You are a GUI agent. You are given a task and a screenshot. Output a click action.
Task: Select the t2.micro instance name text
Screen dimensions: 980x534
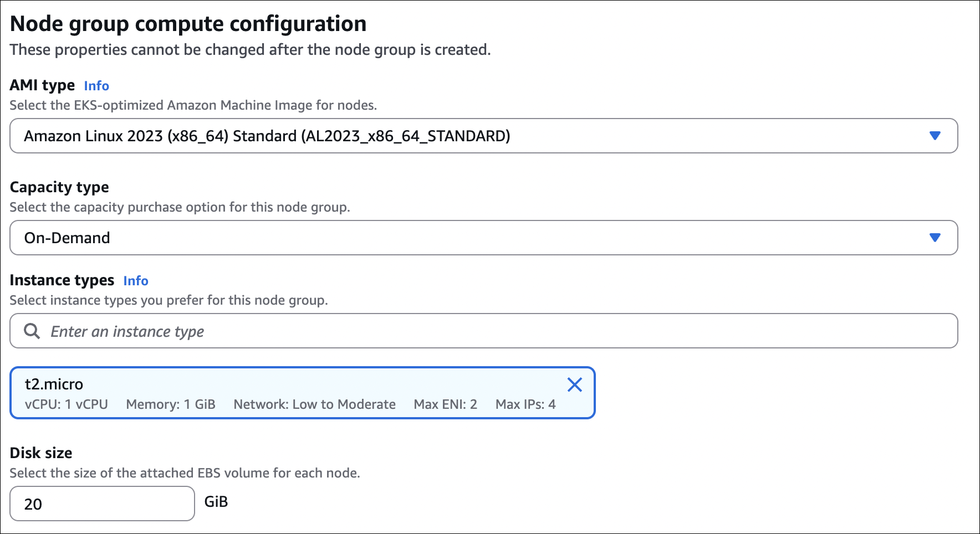(54, 384)
